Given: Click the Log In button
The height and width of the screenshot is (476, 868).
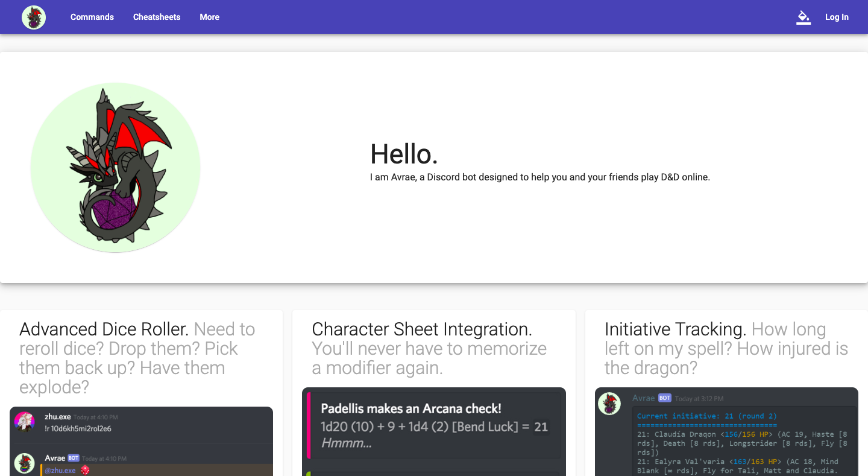Looking at the screenshot, I should 837,17.
